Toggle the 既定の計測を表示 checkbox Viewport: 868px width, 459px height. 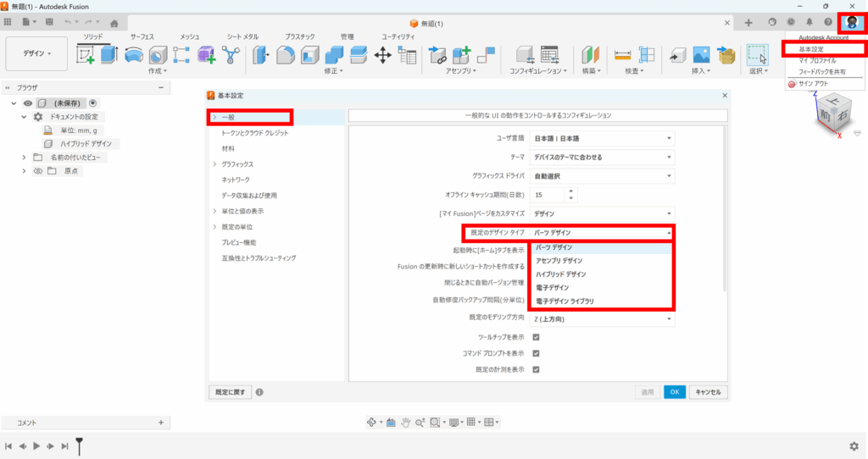pyautogui.click(x=536, y=369)
